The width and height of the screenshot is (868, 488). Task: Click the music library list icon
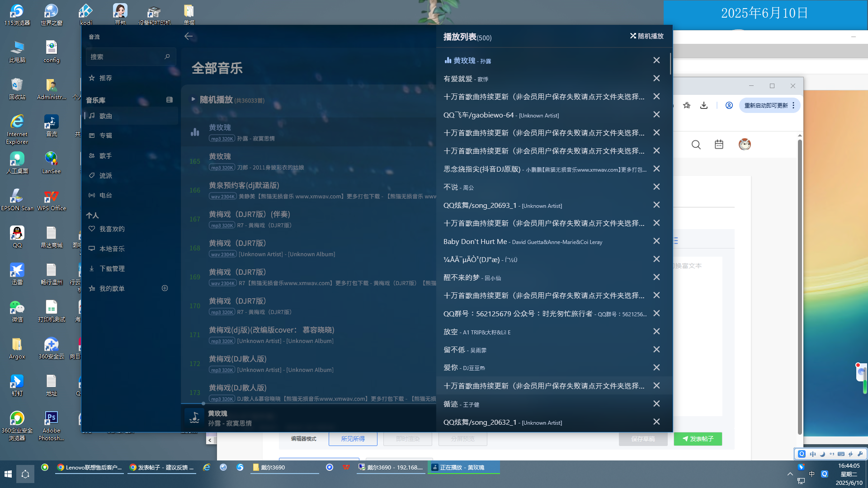(170, 100)
